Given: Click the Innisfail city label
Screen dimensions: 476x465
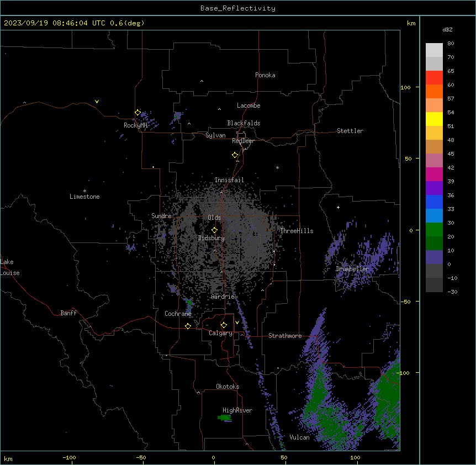Looking at the screenshot, I should tap(229, 180).
